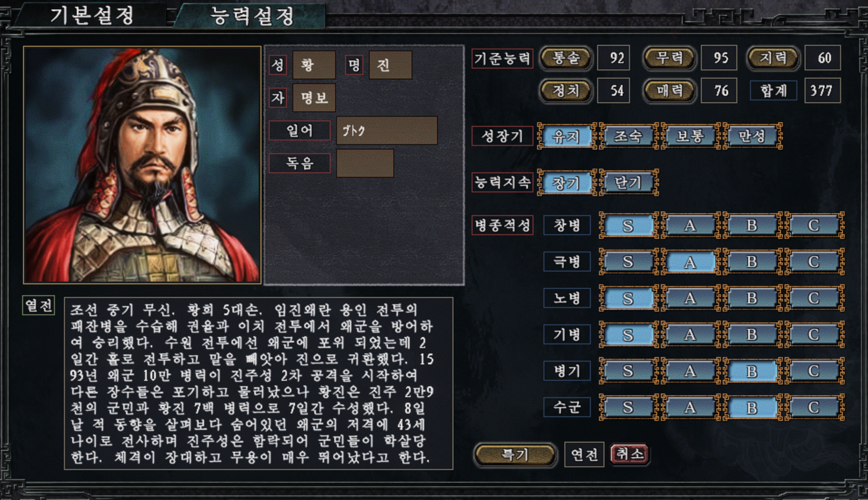
Task: Click the general's portrait image
Action: click(x=142, y=165)
